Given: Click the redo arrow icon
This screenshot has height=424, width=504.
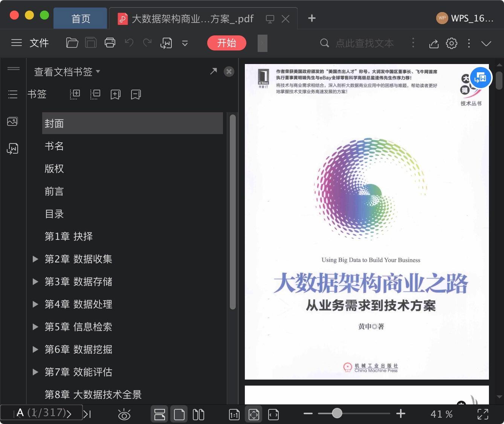Looking at the screenshot, I should pos(147,43).
